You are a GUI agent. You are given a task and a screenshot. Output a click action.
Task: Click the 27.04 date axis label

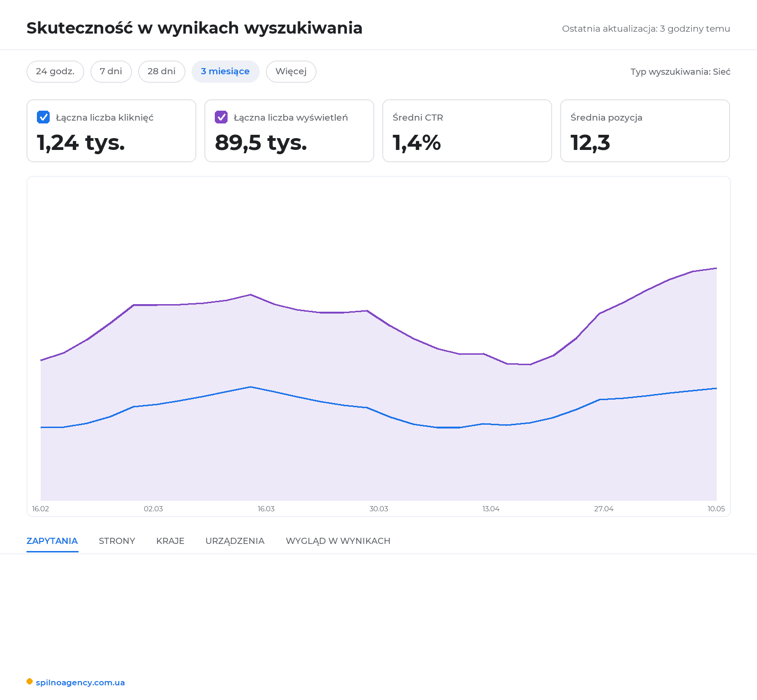click(x=604, y=509)
